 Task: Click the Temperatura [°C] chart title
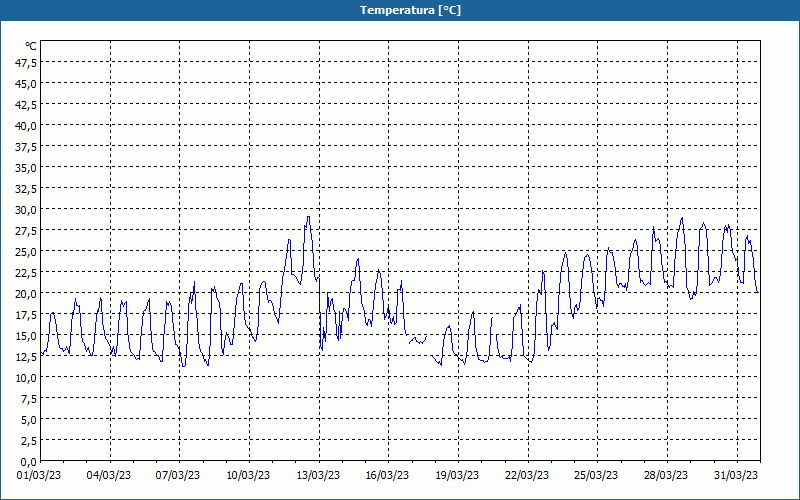point(410,10)
